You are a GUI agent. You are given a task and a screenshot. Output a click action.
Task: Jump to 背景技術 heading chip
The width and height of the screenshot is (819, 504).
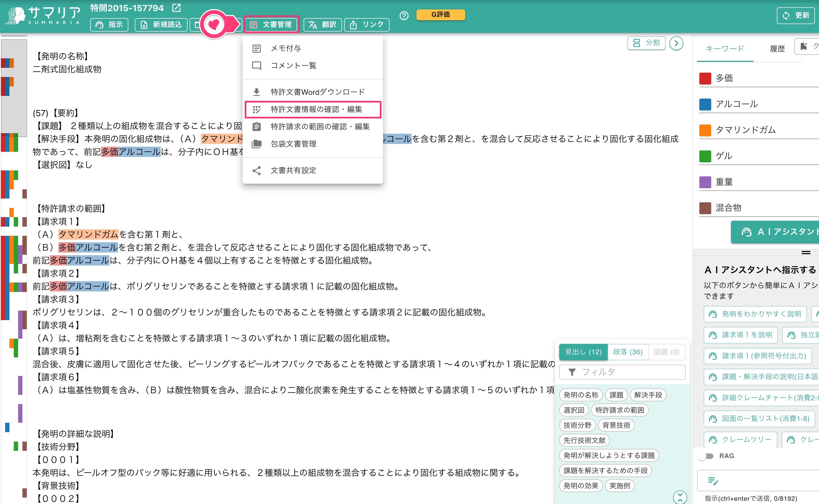click(x=616, y=425)
